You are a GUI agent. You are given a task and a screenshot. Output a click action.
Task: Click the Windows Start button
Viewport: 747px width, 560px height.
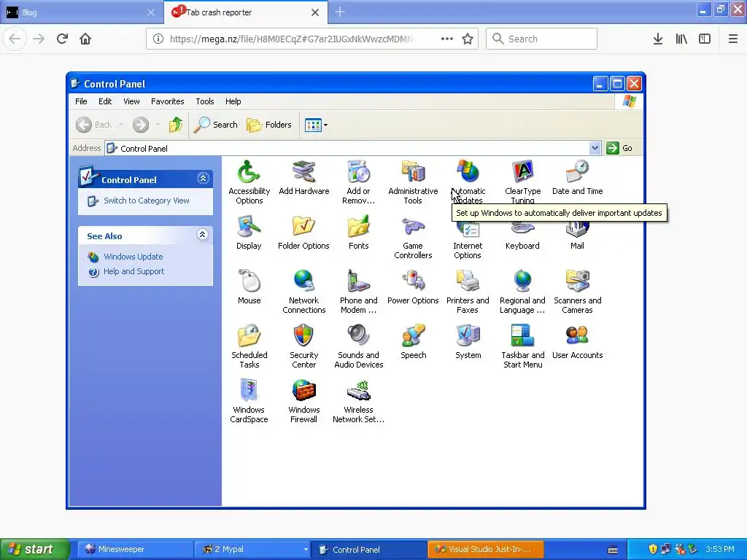tap(34, 549)
